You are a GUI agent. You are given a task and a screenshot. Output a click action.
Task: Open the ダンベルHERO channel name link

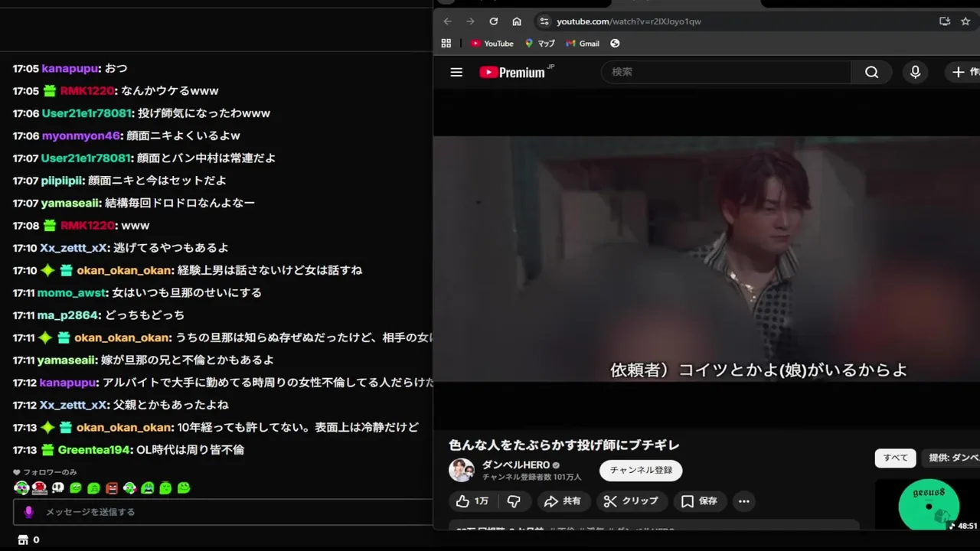pos(515,465)
